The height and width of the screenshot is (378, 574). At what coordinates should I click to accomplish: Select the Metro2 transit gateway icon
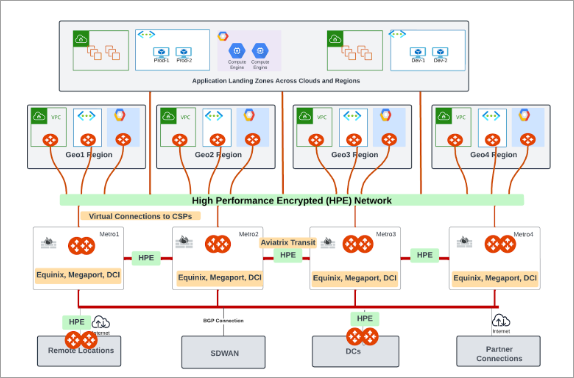[218, 244]
